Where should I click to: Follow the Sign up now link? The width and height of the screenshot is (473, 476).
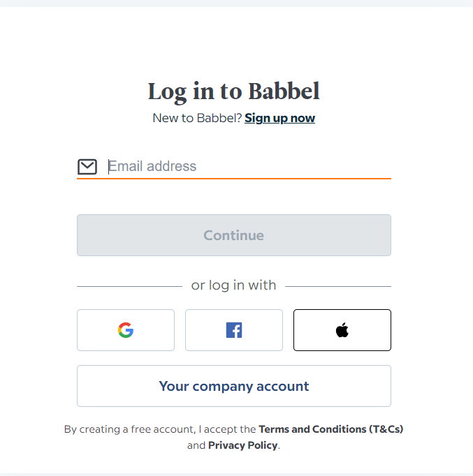(x=279, y=118)
